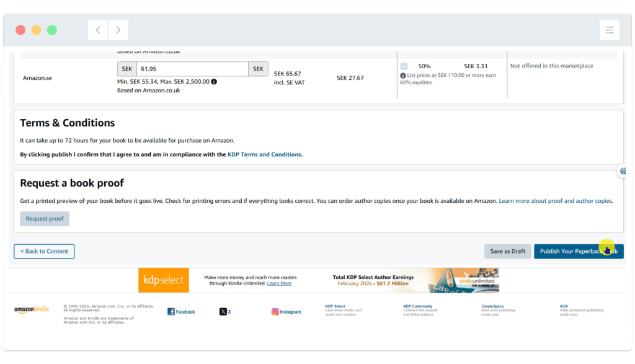
Task: Go back with the browser back arrow
Action: point(98,30)
